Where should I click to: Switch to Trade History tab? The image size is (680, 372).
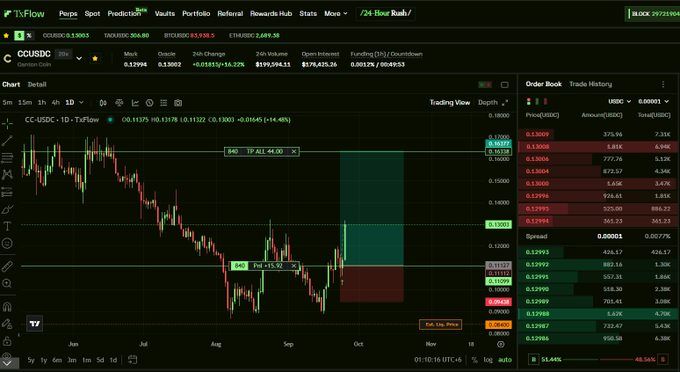[x=590, y=84]
